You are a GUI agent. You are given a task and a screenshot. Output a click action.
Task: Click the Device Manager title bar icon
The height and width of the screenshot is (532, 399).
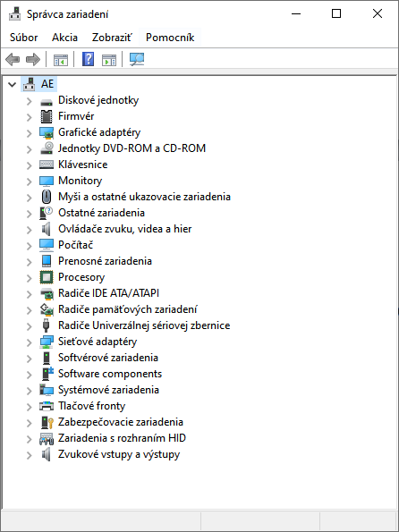point(14,14)
